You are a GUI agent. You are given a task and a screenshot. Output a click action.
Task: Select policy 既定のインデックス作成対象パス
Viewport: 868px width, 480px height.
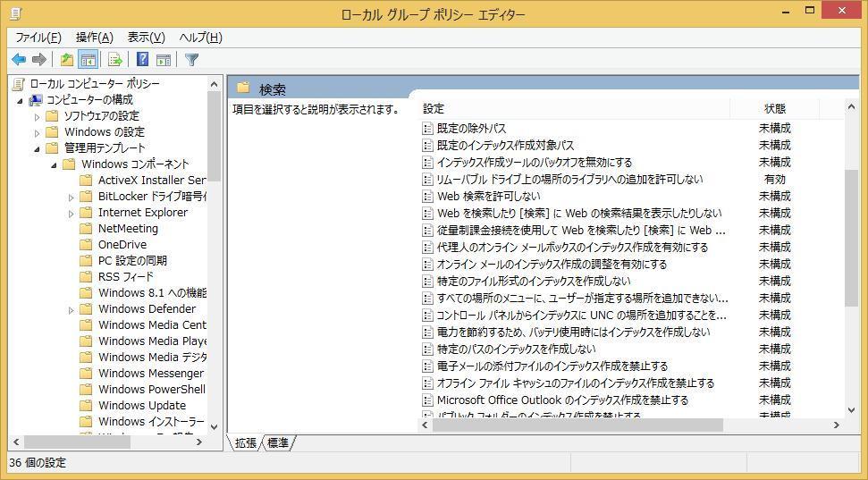tap(505, 145)
